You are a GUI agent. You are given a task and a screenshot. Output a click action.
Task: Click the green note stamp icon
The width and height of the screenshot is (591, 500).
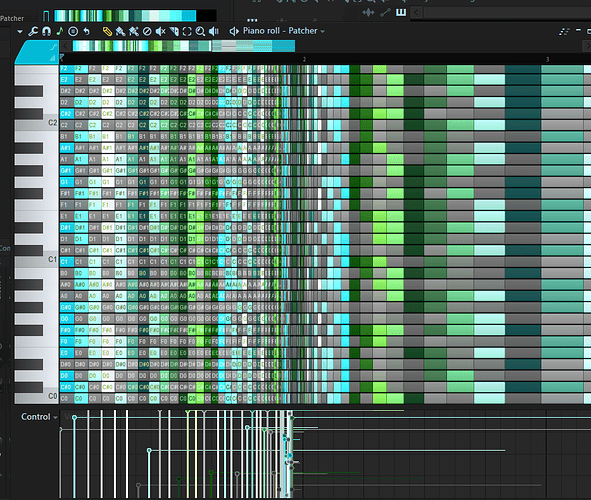tap(60, 31)
